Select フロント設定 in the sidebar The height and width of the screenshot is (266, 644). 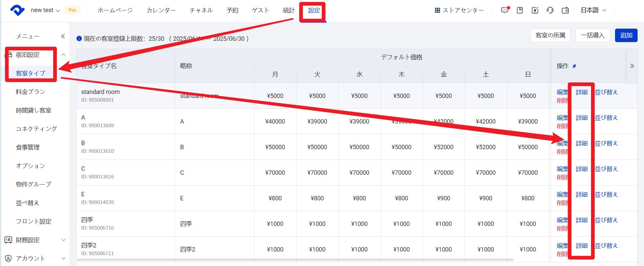pos(33,221)
